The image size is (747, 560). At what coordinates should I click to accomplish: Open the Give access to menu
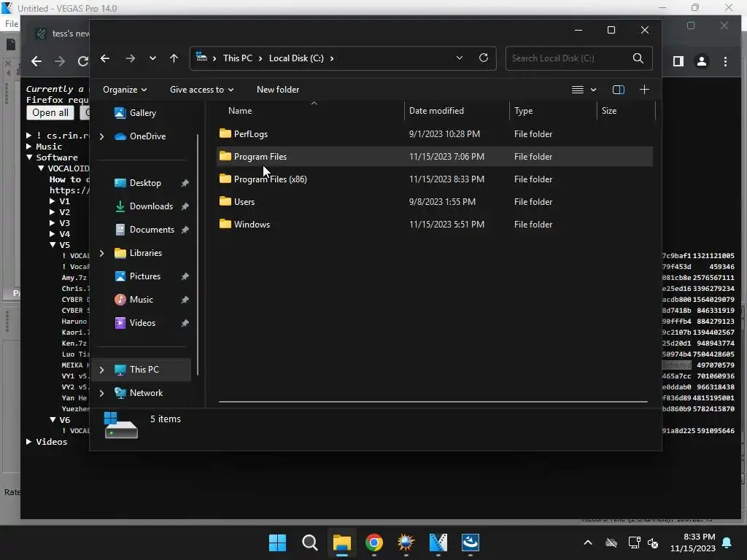click(x=201, y=90)
